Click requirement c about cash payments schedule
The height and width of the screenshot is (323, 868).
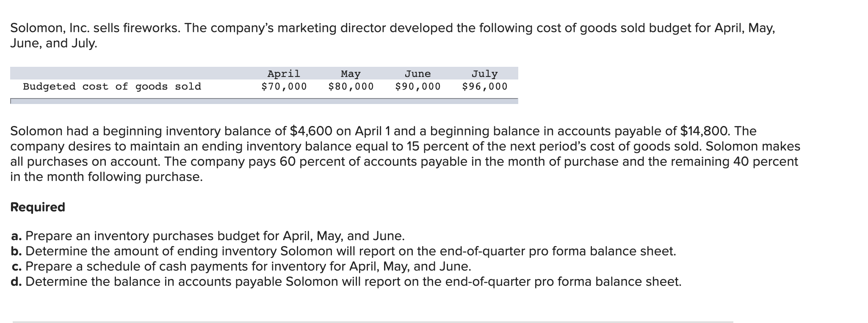[240, 266]
